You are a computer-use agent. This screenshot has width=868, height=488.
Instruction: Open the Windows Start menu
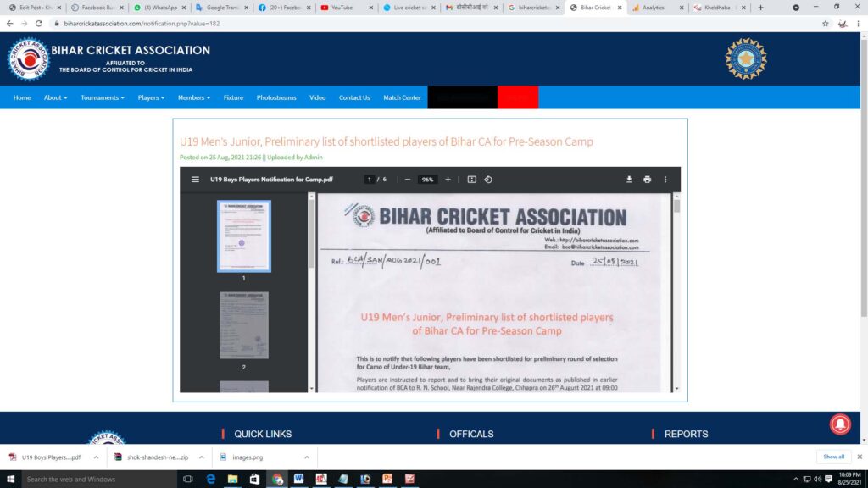10,479
